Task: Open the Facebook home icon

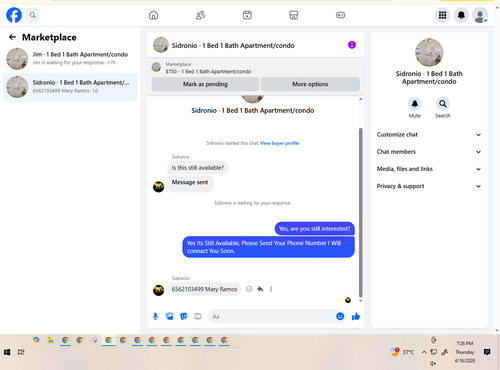Action: tap(153, 15)
